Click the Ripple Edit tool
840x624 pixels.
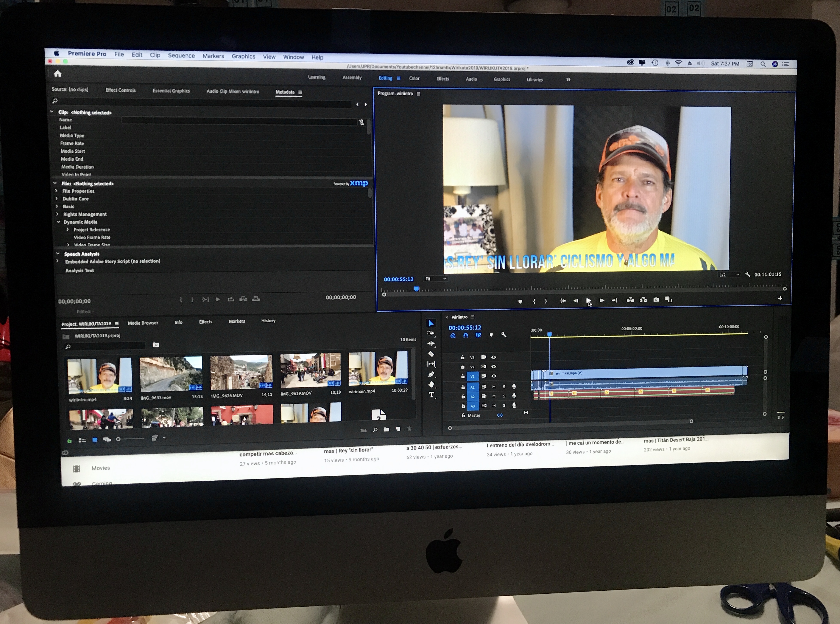pos(431,343)
